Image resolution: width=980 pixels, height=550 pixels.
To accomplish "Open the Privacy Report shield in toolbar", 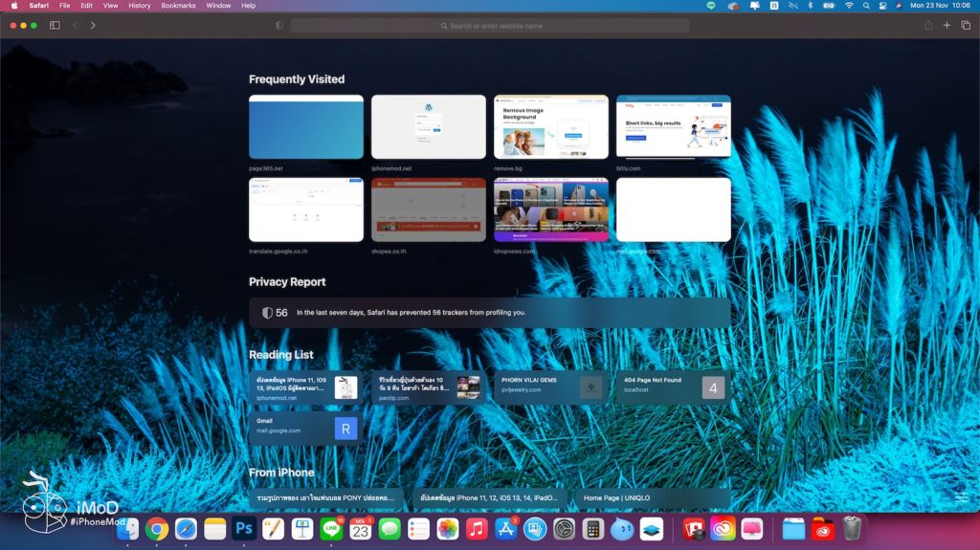I will (279, 26).
